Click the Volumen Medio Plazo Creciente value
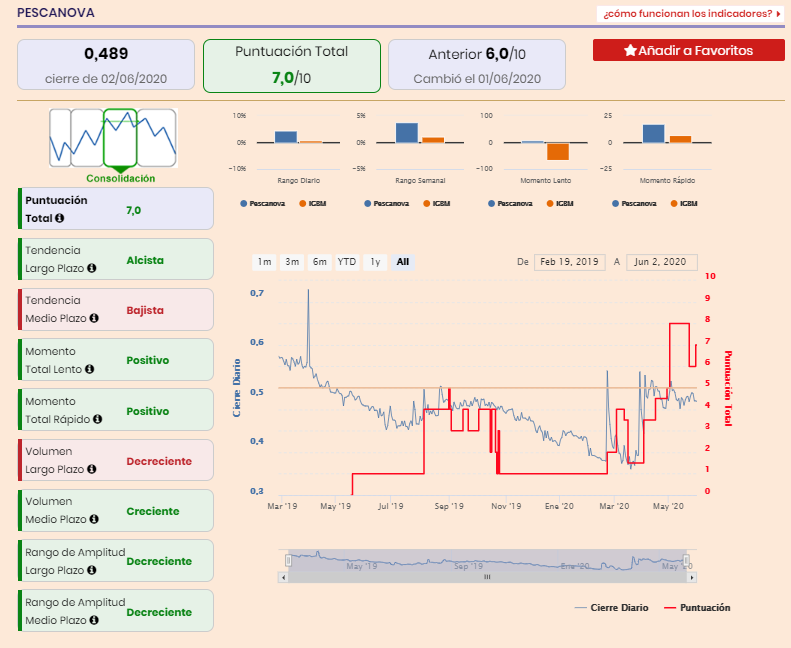This screenshot has width=791, height=648. tap(153, 511)
